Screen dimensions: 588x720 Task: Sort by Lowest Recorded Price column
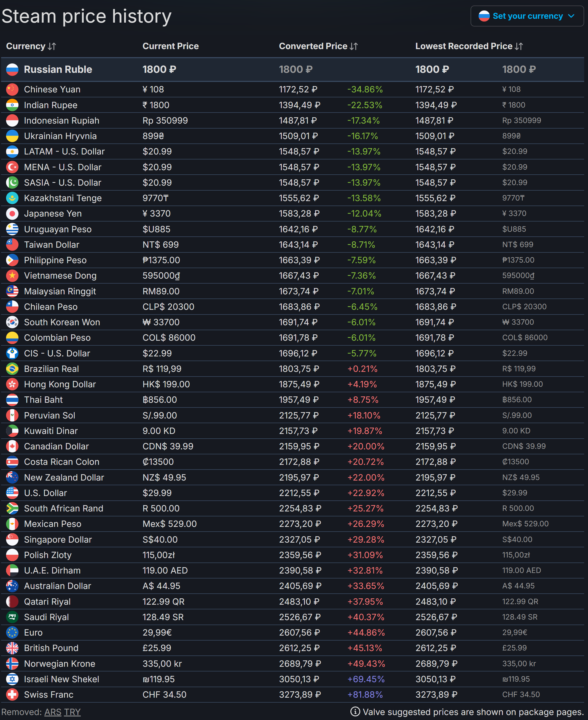469,46
